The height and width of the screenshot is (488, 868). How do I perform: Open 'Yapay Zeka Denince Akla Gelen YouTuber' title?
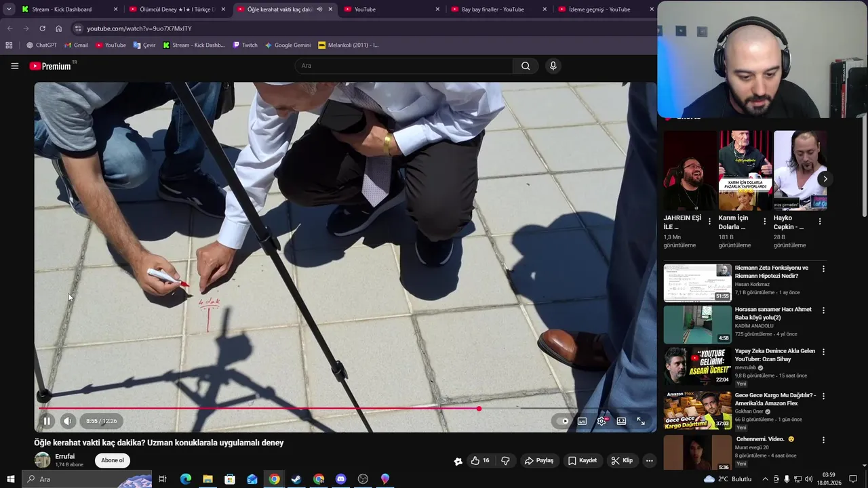point(775,355)
